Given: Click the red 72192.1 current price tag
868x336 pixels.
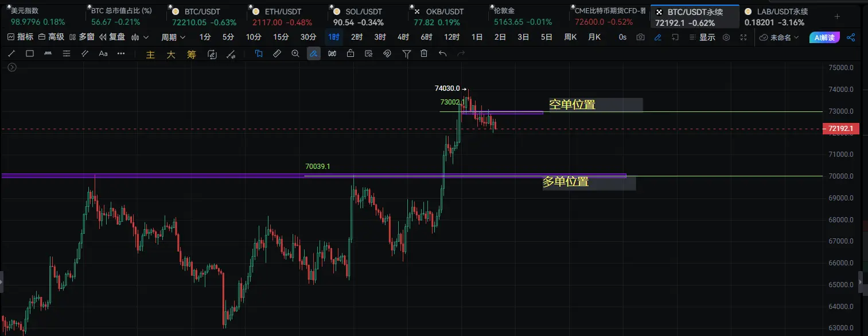Looking at the screenshot, I should point(841,129).
